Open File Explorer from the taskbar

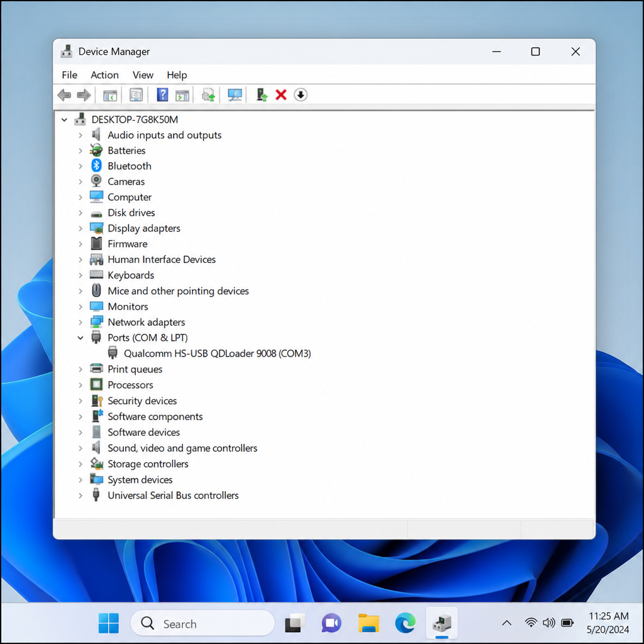coord(369,623)
